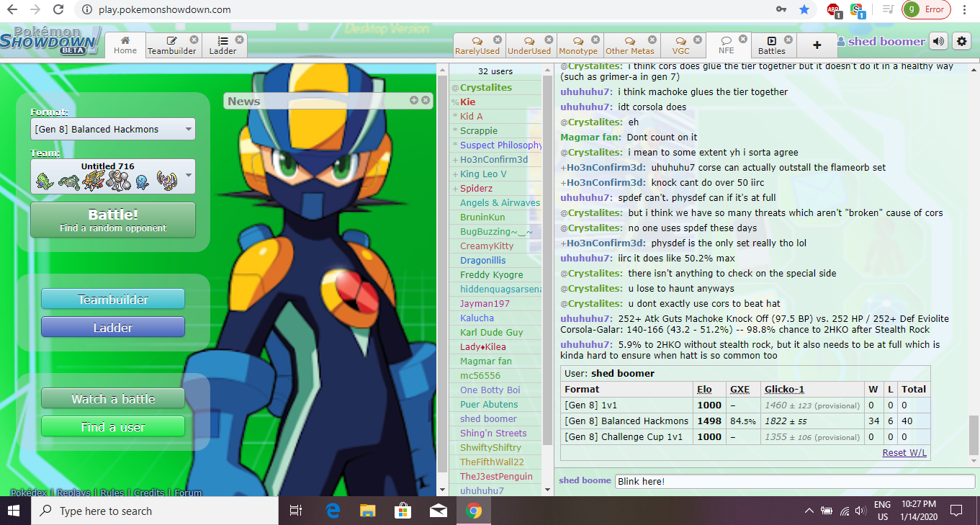Open Mail app from the taskbar

coord(438,511)
